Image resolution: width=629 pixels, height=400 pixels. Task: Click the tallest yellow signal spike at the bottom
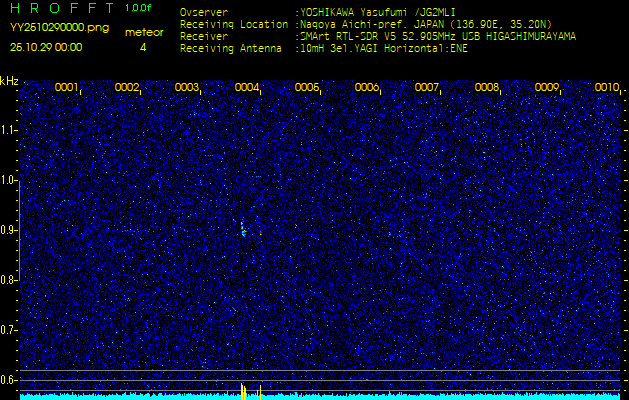tap(241, 392)
